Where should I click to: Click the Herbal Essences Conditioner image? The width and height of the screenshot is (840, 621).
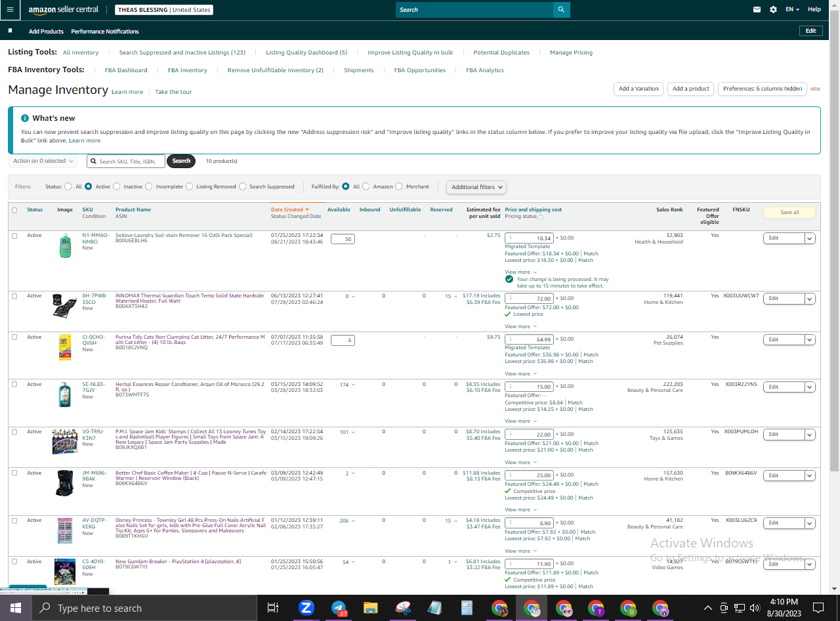[x=65, y=395]
